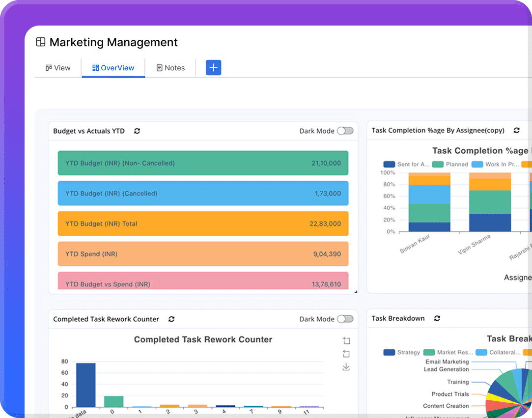Click Vipin Sharma's stacked bar
The width and height of the screenshot is (532, 418).
click(x=490, y=202)
